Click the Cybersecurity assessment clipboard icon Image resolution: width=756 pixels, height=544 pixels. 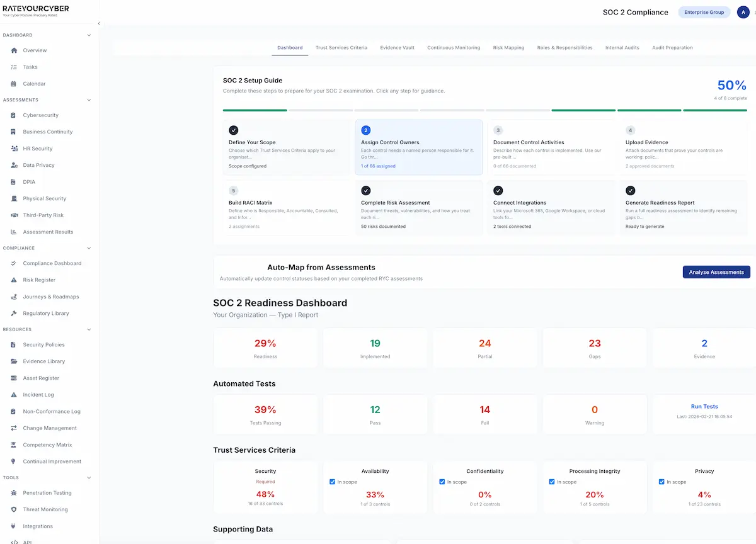tap(14, 115)
